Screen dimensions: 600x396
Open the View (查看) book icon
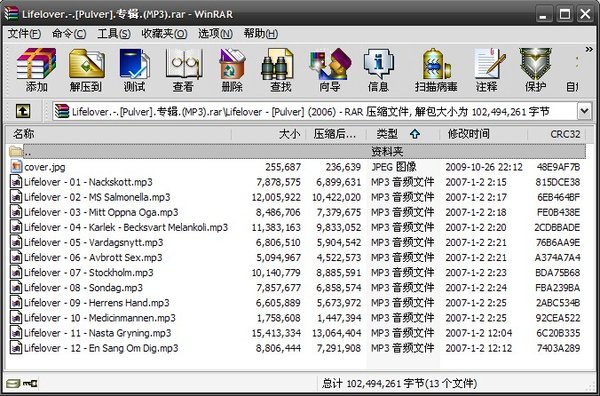click(183, 70)
